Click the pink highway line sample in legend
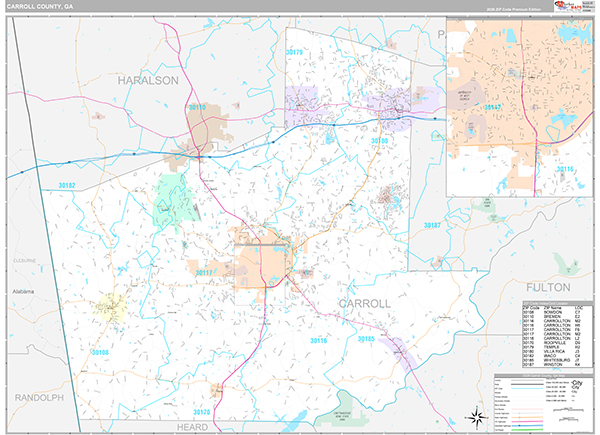The height and width of the screenshot is (435, 600). 527,422
